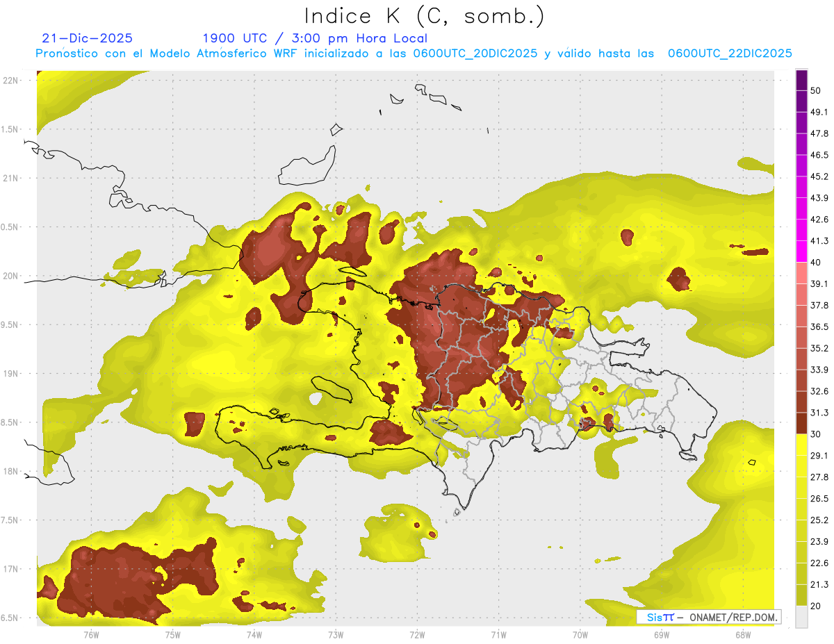This screenshot has width=834, height=644.
Task: Pick the dark purple band above 50
Action: 801,80
